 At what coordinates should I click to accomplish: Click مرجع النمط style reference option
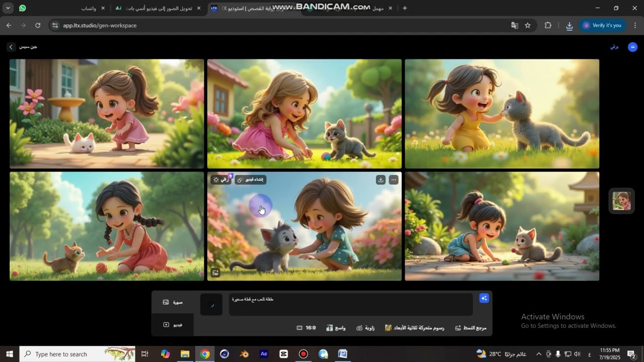tap(471, 328)
